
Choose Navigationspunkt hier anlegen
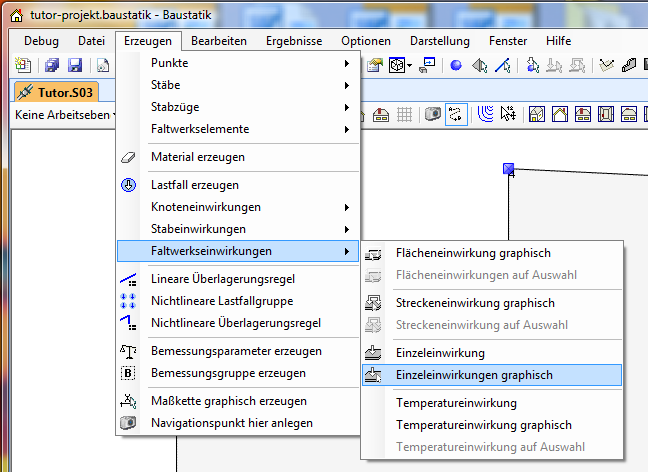point(238,423)
